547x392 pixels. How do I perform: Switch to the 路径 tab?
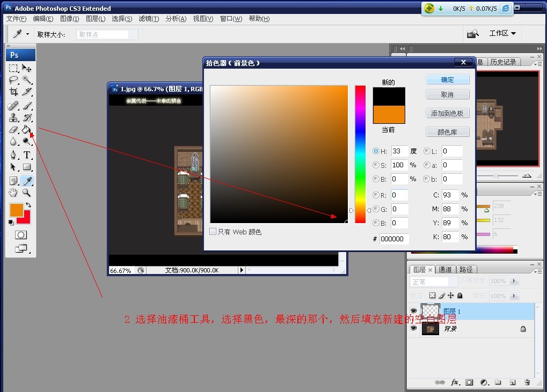point(466,270)
